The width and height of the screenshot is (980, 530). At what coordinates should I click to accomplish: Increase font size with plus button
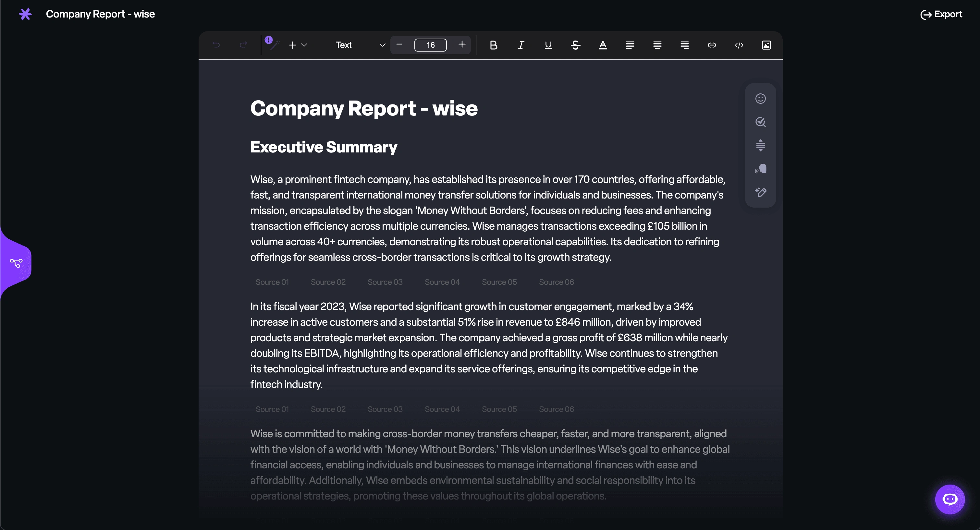[462, 44]
